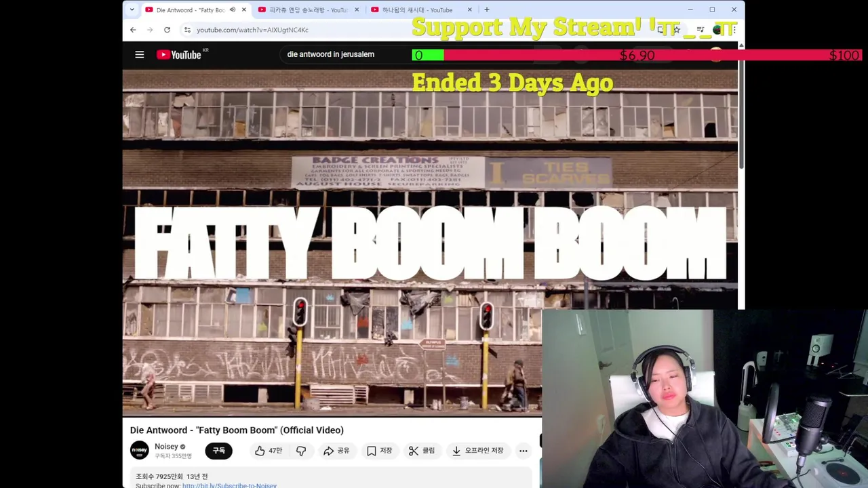Close the 피카츄 엔딩 송노래방 tab
The width and height of the screenshot is (868, 488).
point(357,9)
